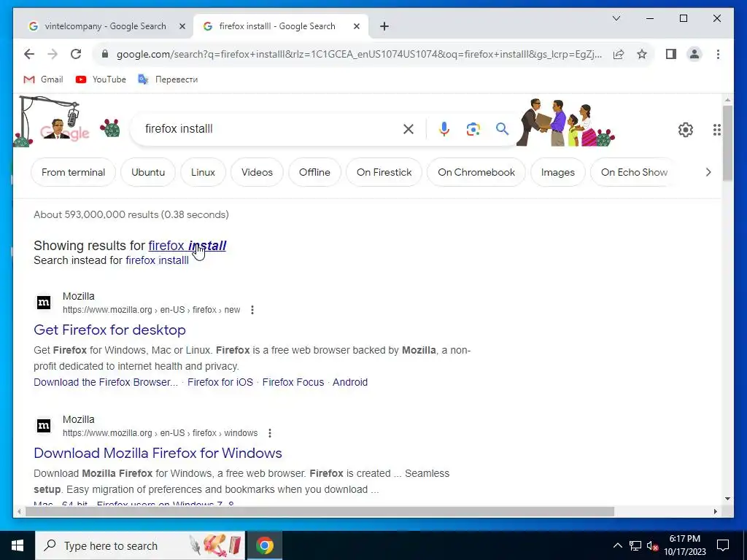747x560 pixels.
Task: Filter results by From terminal chip
Action: 74,172
